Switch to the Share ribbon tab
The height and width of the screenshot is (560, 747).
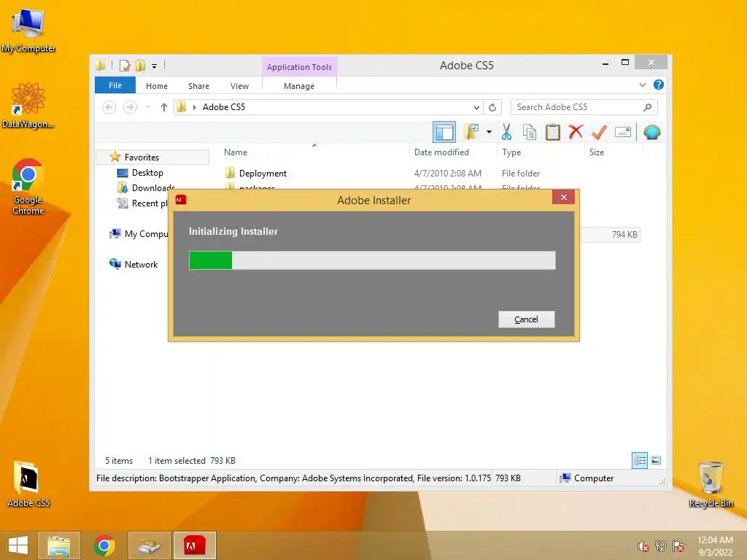(198, 86)
